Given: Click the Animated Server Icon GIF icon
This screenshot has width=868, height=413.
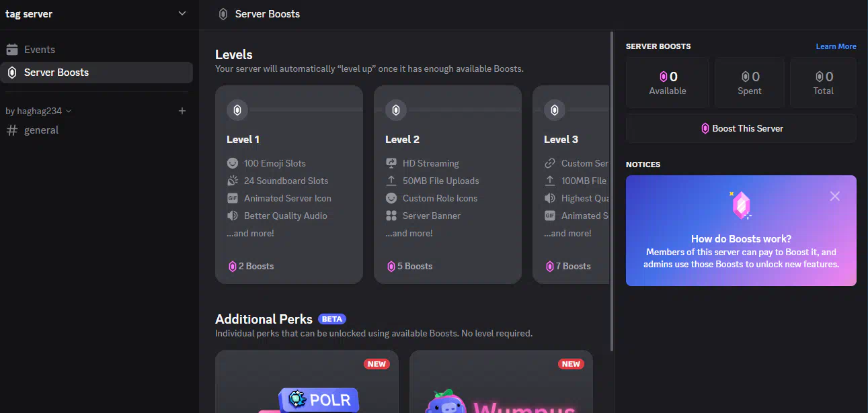Looking at the screenshot, I should (233, 198).
